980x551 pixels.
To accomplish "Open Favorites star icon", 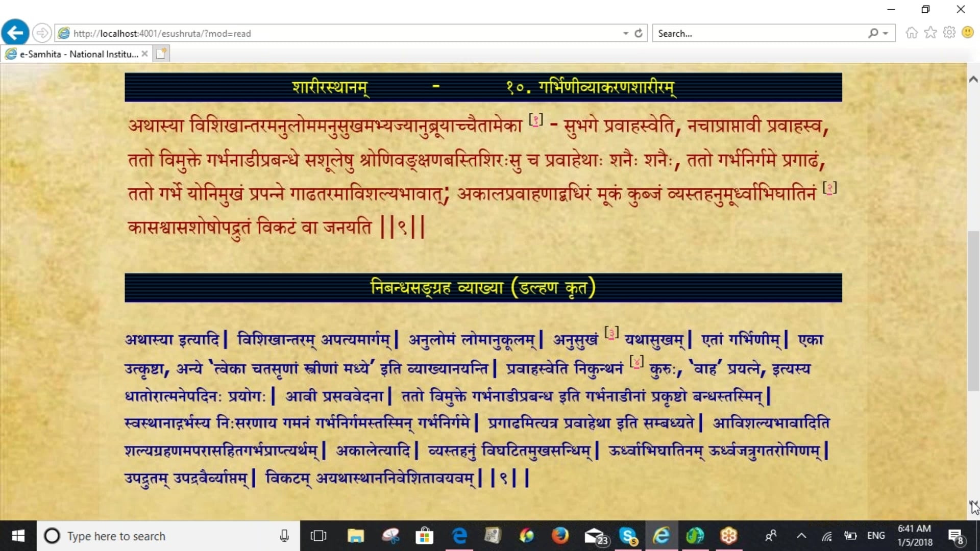I will click(x=930, y=33).
